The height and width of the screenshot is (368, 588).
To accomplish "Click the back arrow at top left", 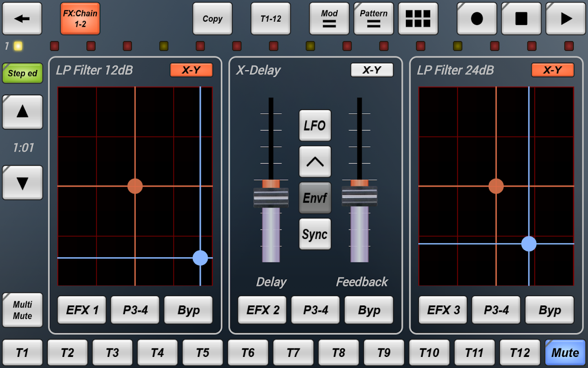I will [x=22, y=18].
